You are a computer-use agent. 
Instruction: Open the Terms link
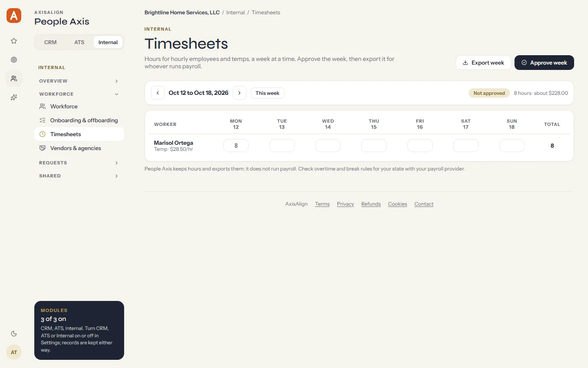tap(322, 204)
